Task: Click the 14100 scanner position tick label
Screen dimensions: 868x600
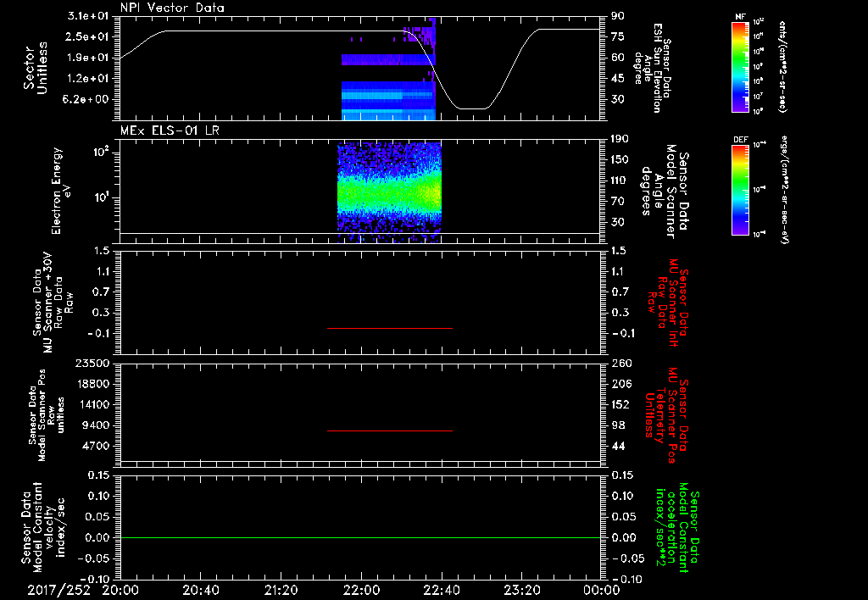Action: (x=93, y=404)
